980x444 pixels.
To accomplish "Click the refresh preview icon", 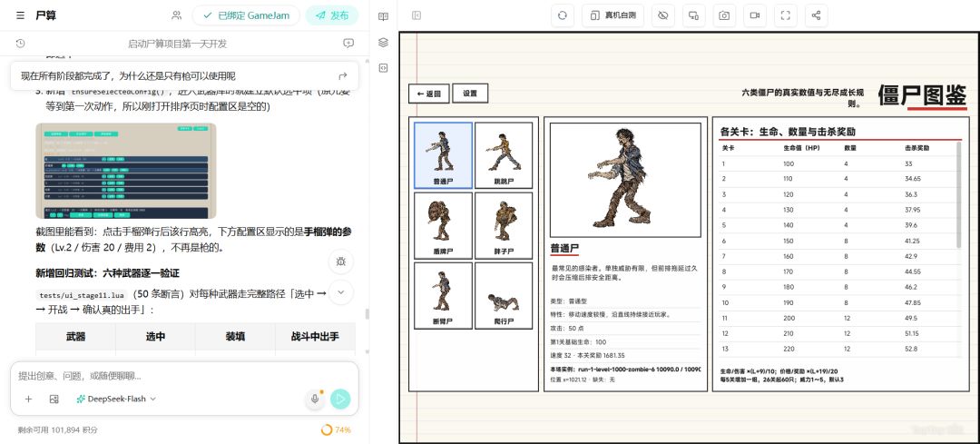I will 563,15.
